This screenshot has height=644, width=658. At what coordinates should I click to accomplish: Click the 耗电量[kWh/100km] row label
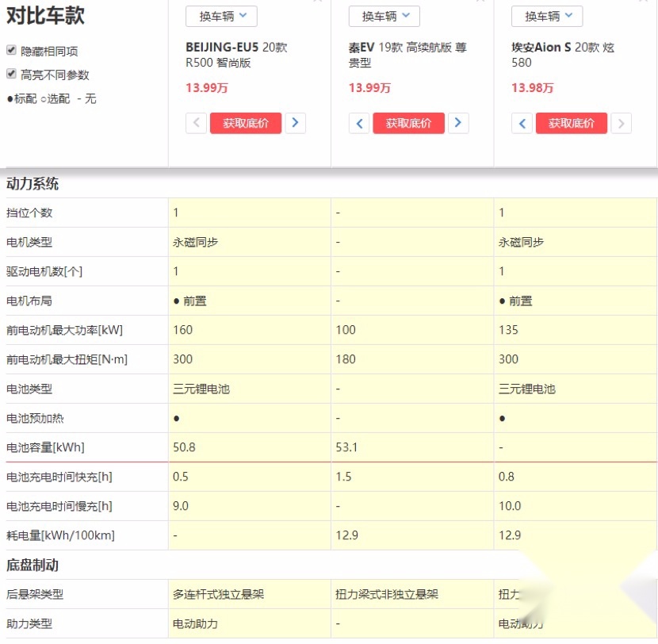tap(60, 535)
